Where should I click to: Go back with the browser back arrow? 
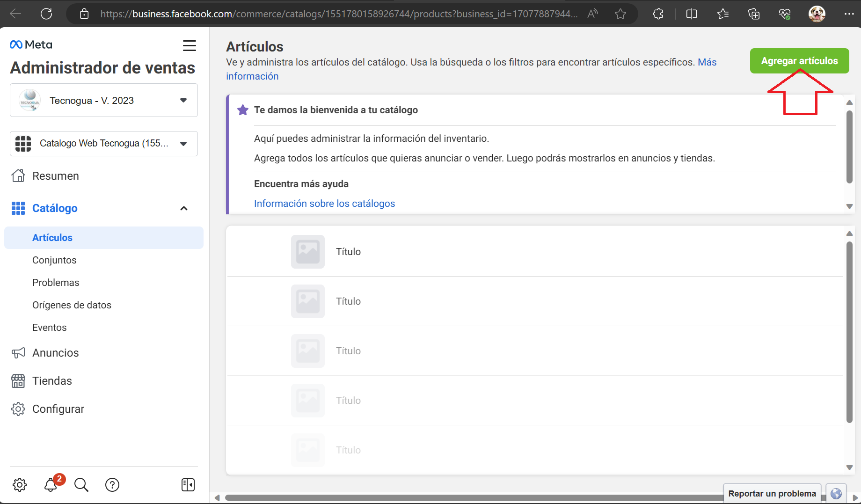click(15, 14)
